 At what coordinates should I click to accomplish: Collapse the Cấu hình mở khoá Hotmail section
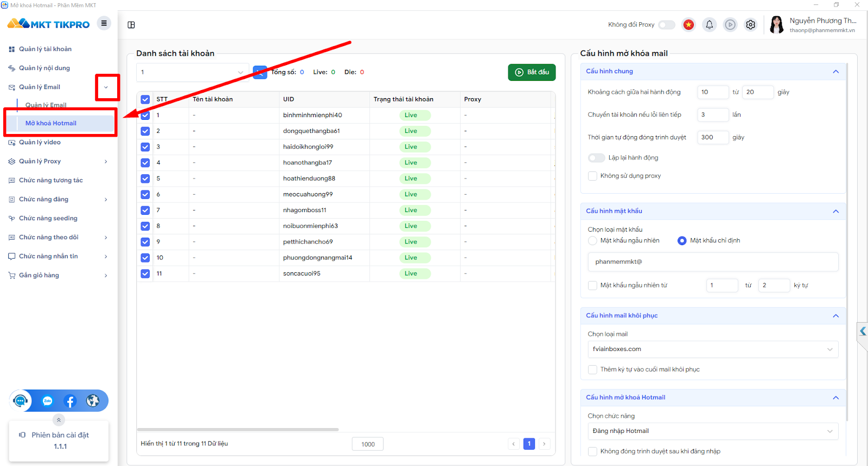pos(836,398)
